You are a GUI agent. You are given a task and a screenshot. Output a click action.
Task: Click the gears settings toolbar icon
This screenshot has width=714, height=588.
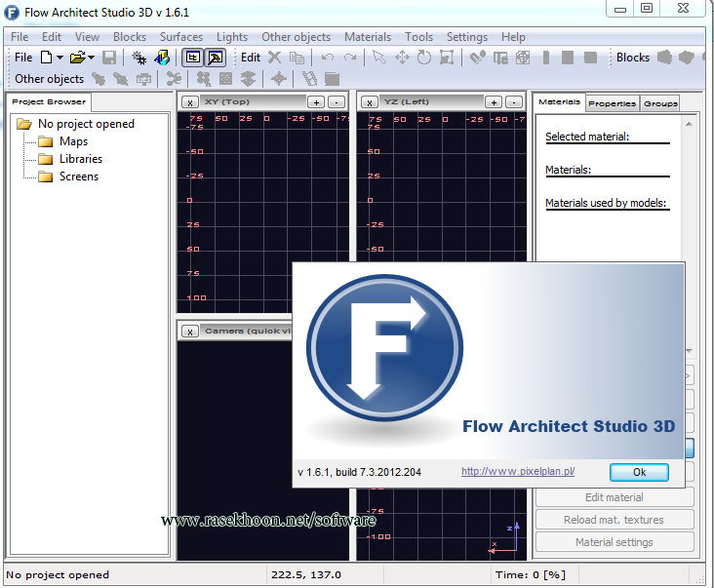(x=139, y=58)
